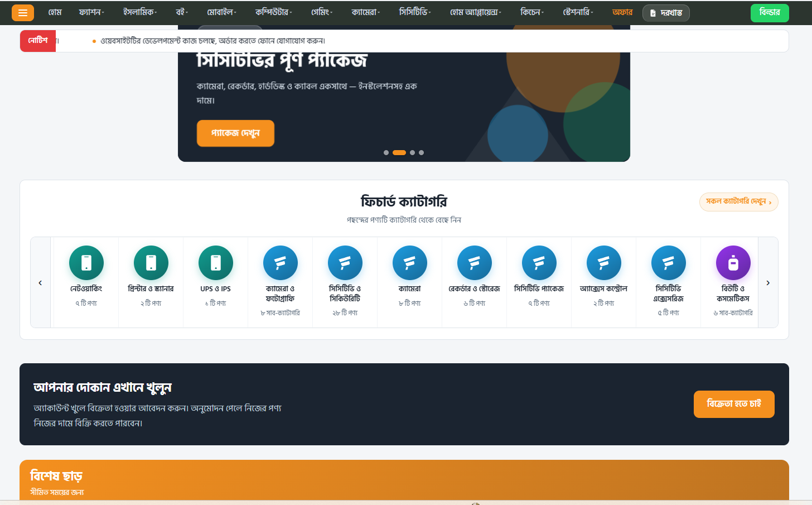This screenshot has width=812, height=505.
Task: Select the সিসিটিভি এক্সেসরিজ category icon
Action: pos(669,263)
